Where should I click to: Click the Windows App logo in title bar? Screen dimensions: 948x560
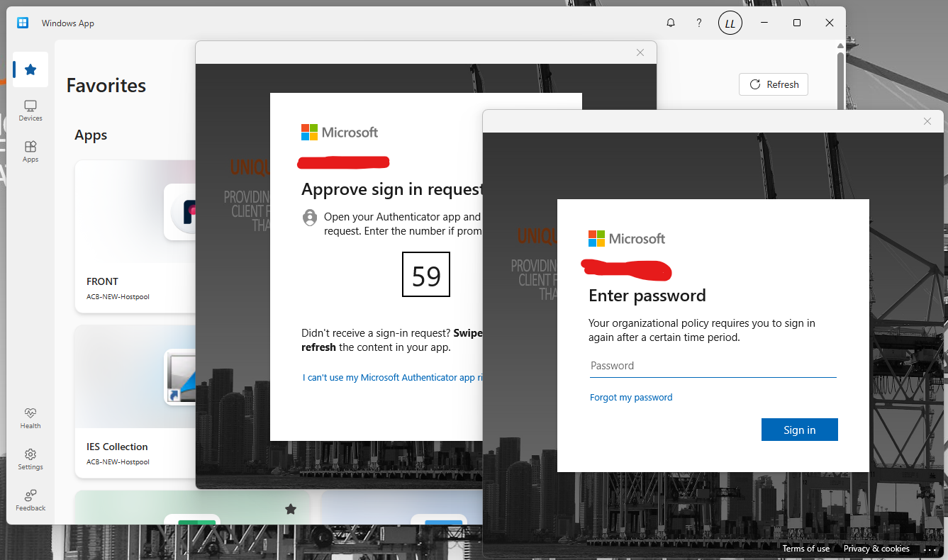point(23,23)
